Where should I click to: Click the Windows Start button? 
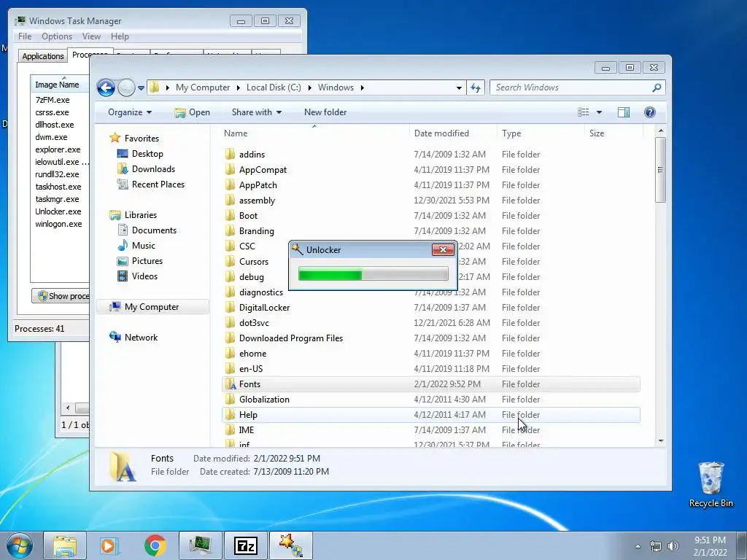click(x=20, y=545)
